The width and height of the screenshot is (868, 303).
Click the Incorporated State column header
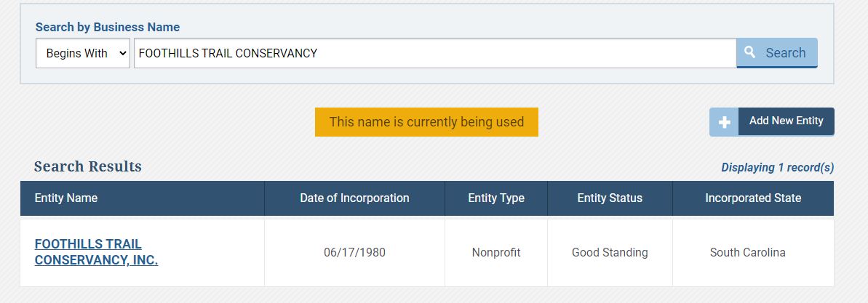pos(753,198)
